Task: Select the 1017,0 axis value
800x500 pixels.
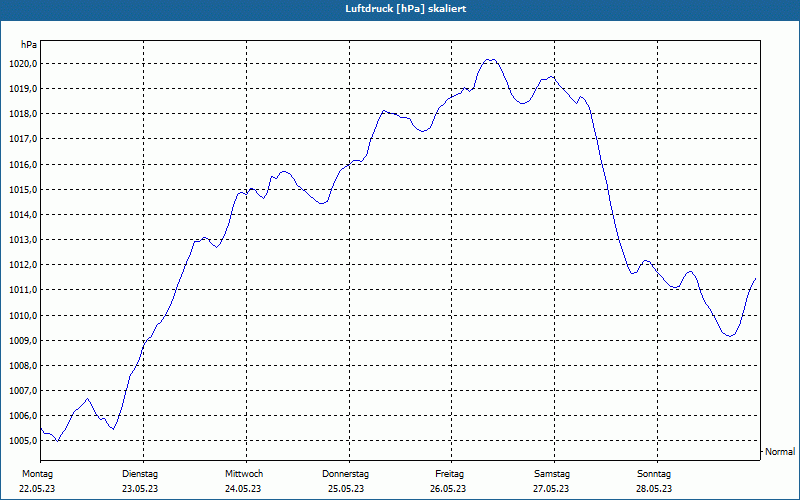Action: pyautogui.click(x=23, y=139)
